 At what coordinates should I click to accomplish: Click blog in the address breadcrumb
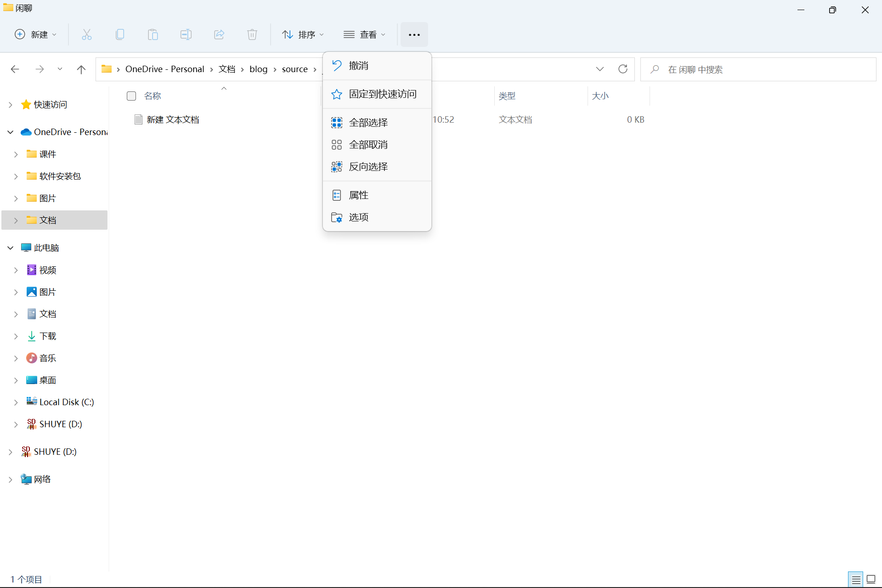[258, 69]
